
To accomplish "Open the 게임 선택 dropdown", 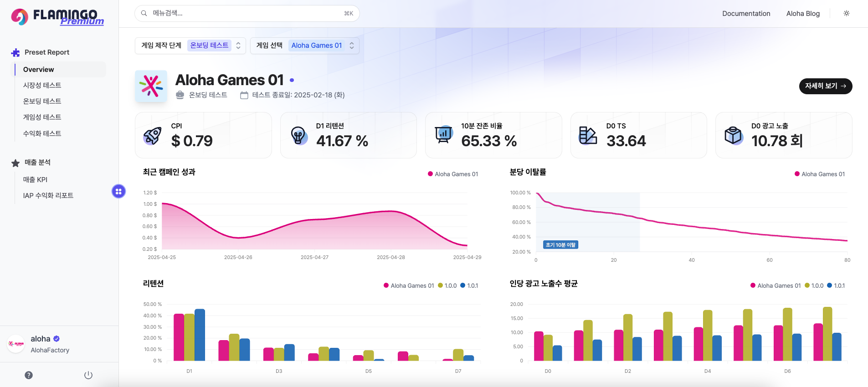I will tap(304, 46).
